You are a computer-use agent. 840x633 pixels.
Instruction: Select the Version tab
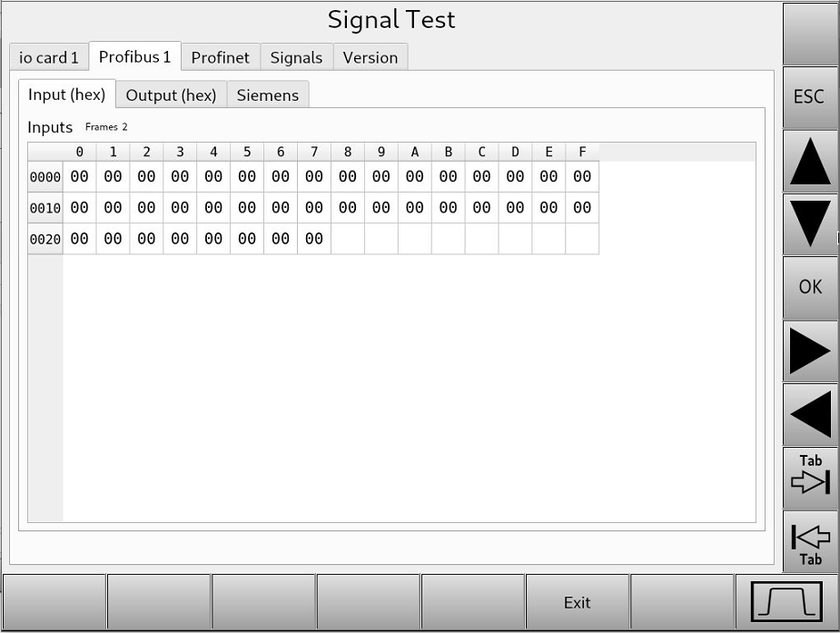(x=370, y=56)
